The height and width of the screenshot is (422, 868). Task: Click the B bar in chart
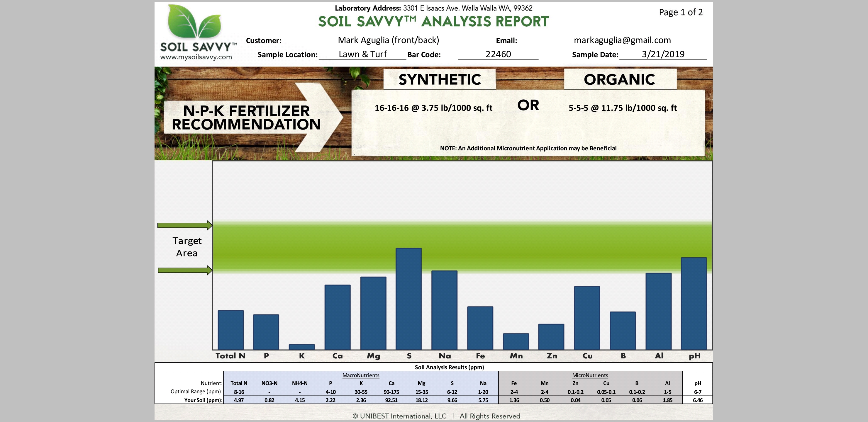(622, 330)
